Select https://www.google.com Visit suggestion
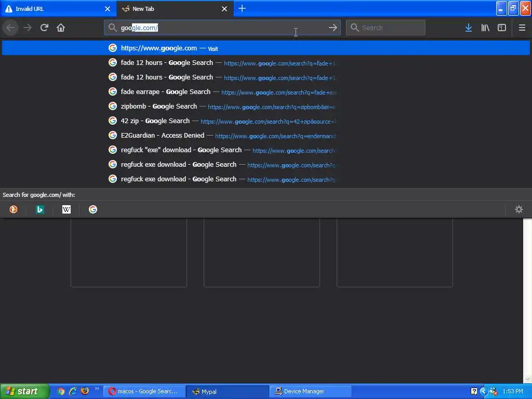The image size is (532, 399). tap(266, 48)
